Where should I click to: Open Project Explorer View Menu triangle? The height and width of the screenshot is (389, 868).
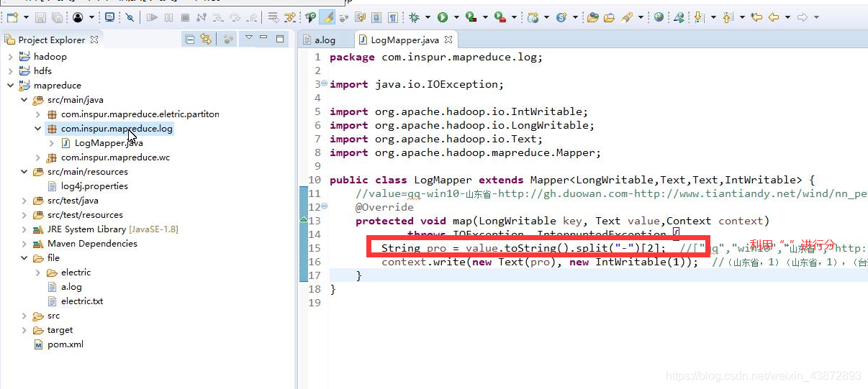(249, 37)
